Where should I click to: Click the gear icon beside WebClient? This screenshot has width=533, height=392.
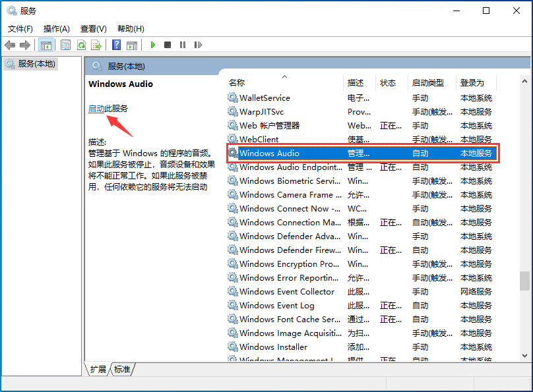(232, 139)
